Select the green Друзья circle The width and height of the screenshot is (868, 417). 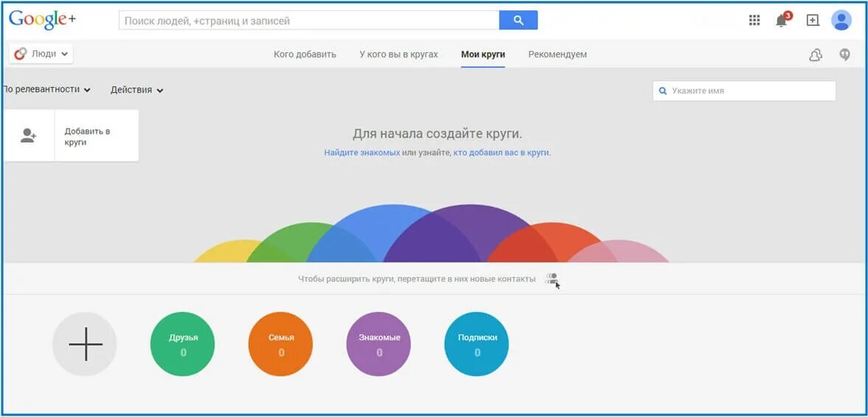pos(183,344)
